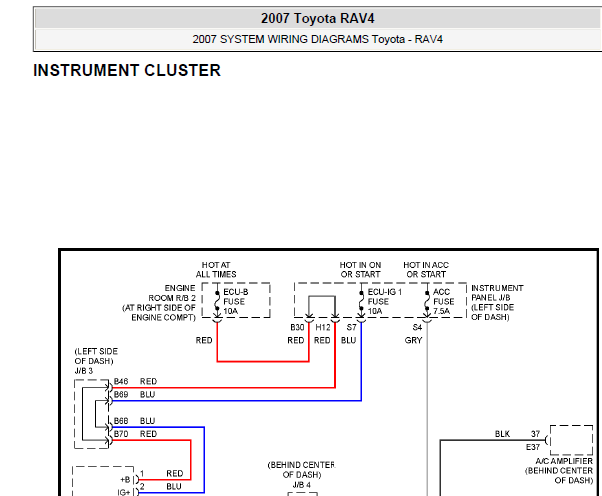The height and width of the screenshot is (496, 602).
Task: Click the "B70 RED" connector row
Action: (x=135, y=434)
